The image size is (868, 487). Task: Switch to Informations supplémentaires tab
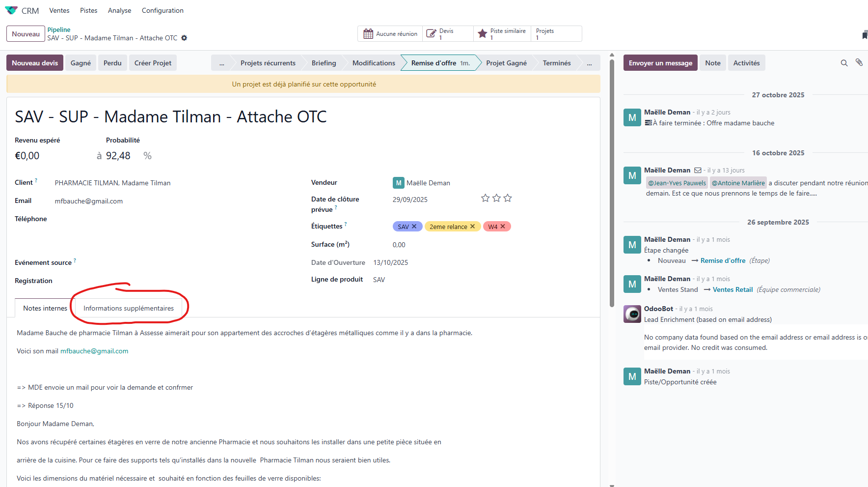129,308
